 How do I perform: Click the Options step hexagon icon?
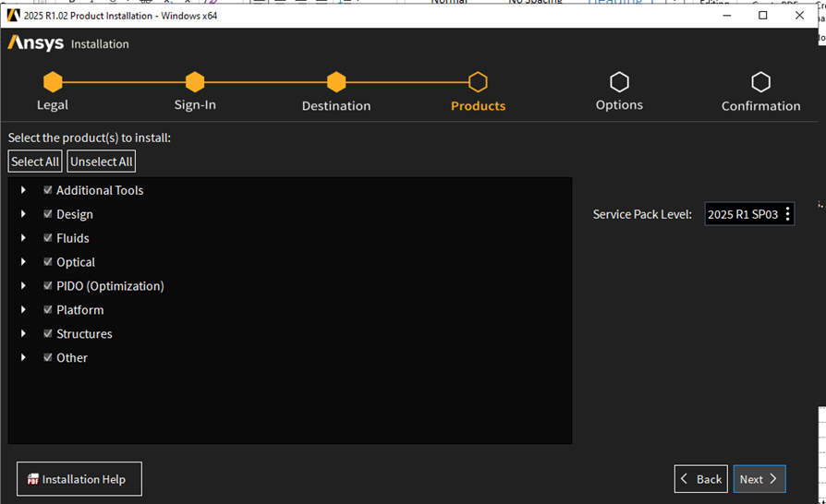(619, 82)
